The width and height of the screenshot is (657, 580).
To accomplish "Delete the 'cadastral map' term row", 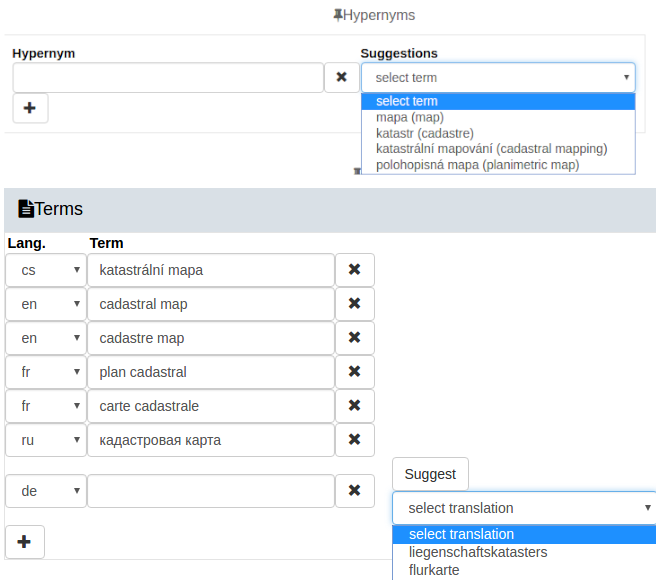I will [354, 304].
